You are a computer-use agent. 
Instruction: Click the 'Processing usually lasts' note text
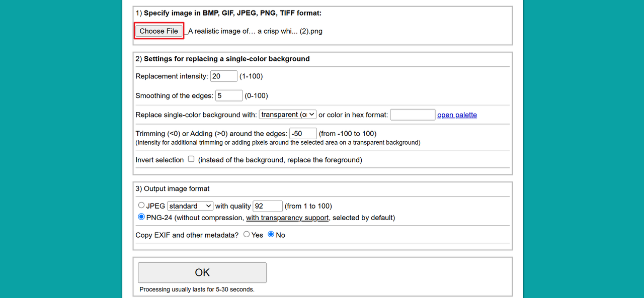[197, 289]
